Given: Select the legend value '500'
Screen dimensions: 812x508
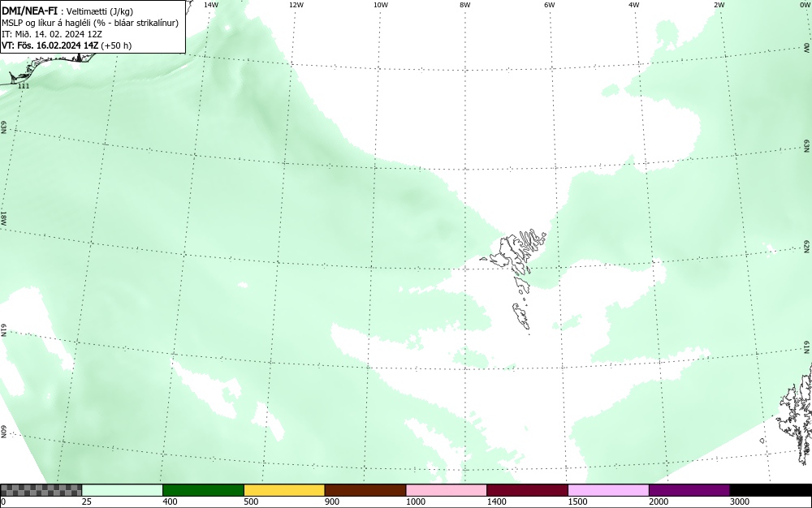Looking at the screenshot, I should (x=251, y=502).
